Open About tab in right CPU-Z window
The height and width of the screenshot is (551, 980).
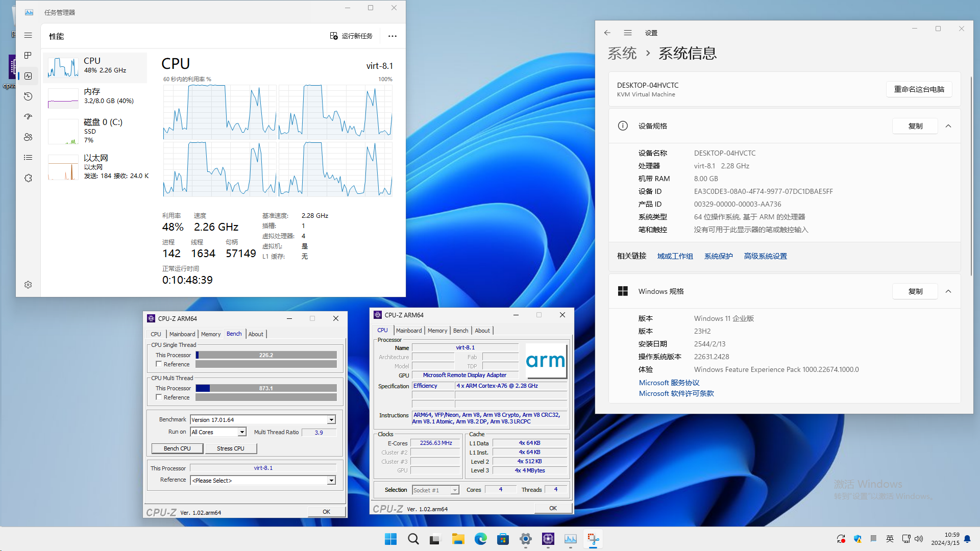(482, 331)
